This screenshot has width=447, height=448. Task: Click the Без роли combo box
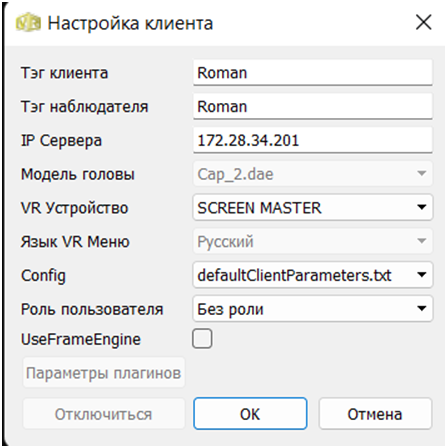click(x=313, y=309)
